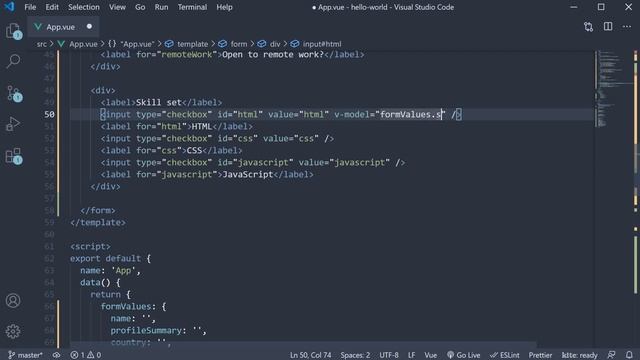The height and width of the screenshot is (360, 640).
Task: Open the notifications bell
Action: tap(629, 355)
